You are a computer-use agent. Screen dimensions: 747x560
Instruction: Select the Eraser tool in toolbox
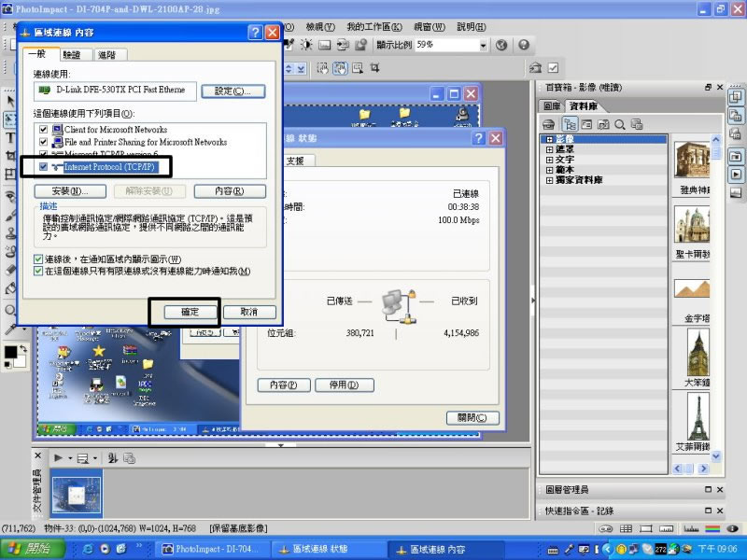point(10,270)
